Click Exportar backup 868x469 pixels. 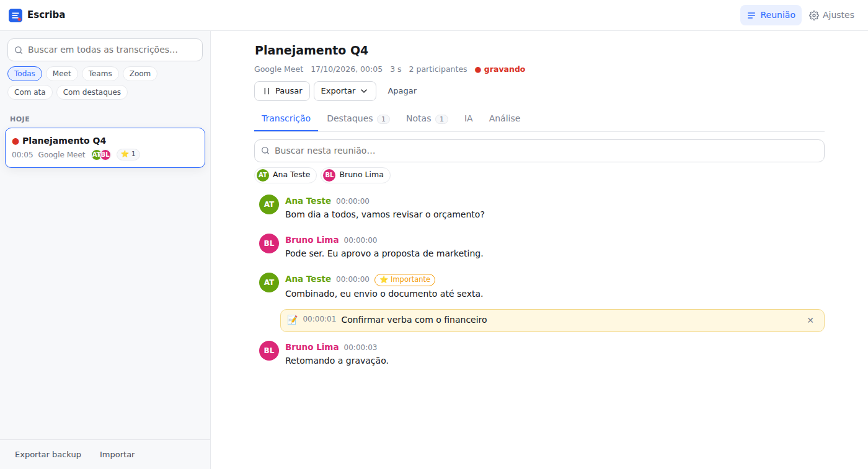48,455
